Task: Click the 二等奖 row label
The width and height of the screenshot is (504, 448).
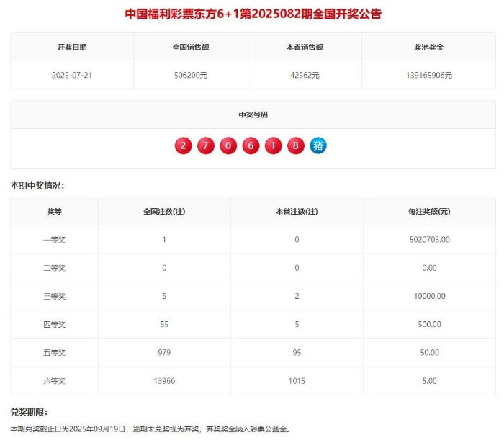Action: tap(54, 268)
